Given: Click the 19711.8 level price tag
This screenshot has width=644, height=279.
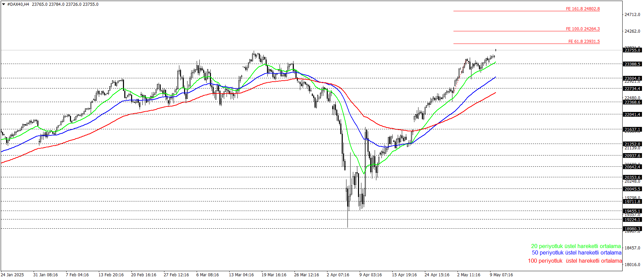Looking at the screenshot, I should [632, 202].
